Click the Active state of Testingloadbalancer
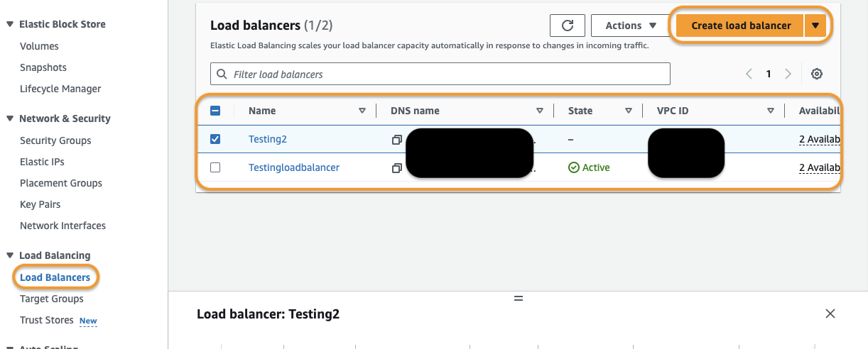Screen dimensions: 868x349 pyautogui.click(x=589, y=167)
